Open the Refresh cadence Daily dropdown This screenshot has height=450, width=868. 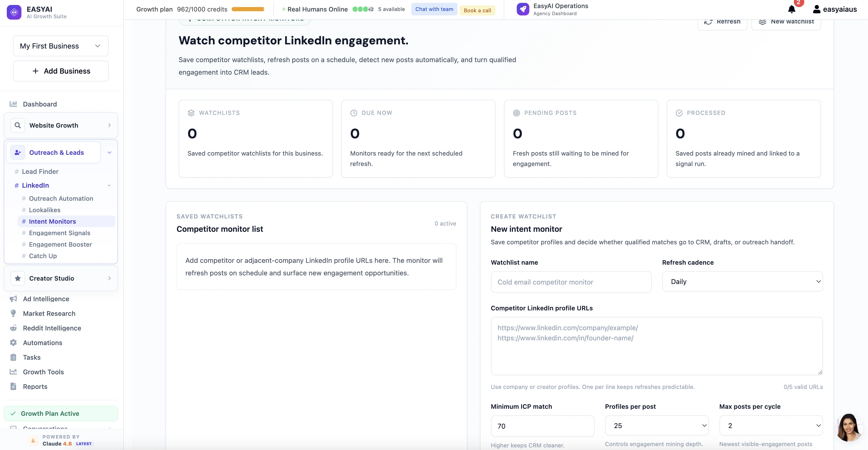[x=742, y=281]
